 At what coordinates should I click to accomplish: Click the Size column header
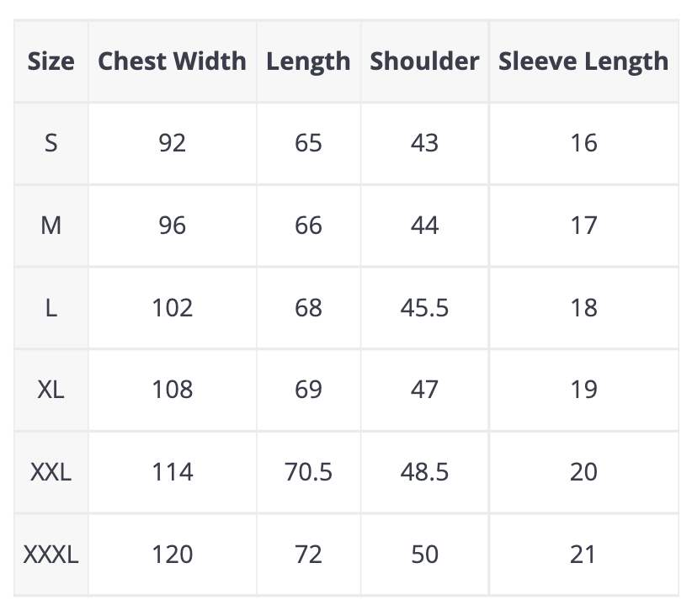point(51,61)
